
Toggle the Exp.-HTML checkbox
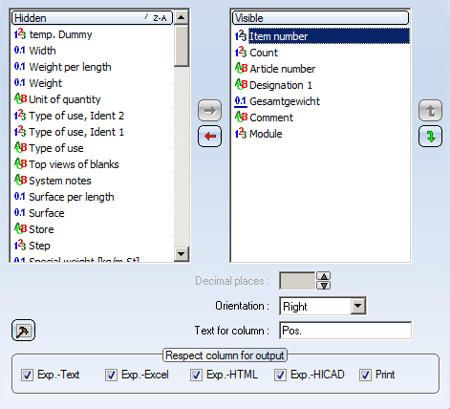coord(196,375)
